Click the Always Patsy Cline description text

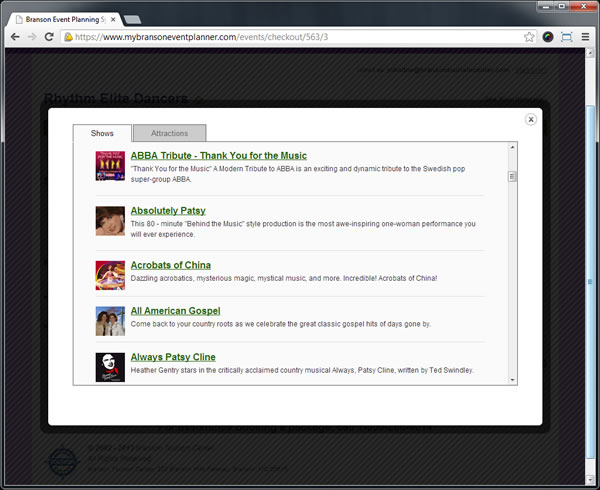click(x=302, y=370)
